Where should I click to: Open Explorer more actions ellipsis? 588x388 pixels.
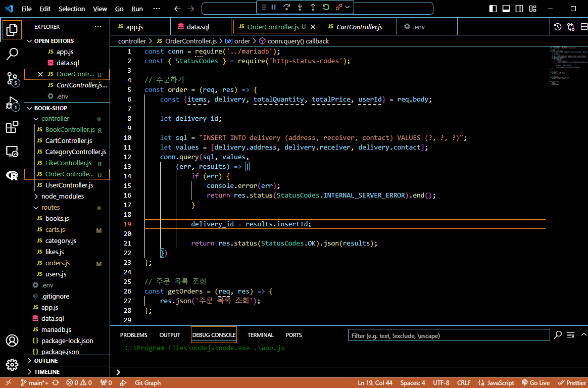98,27
